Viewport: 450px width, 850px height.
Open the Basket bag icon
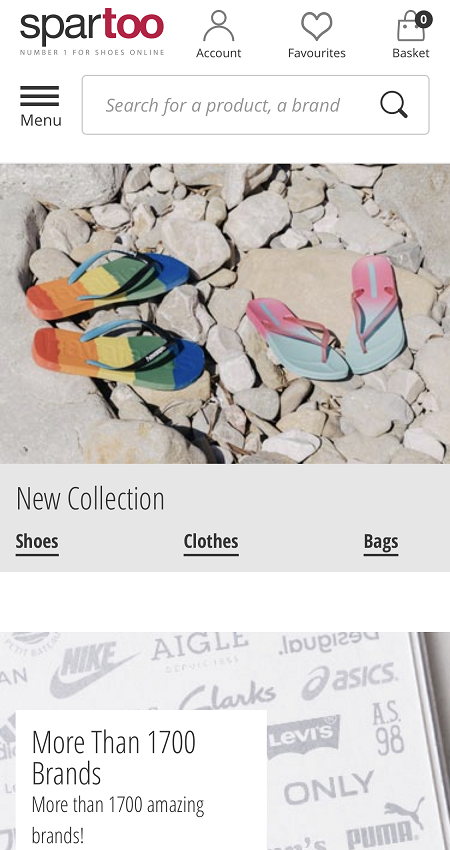411,26
